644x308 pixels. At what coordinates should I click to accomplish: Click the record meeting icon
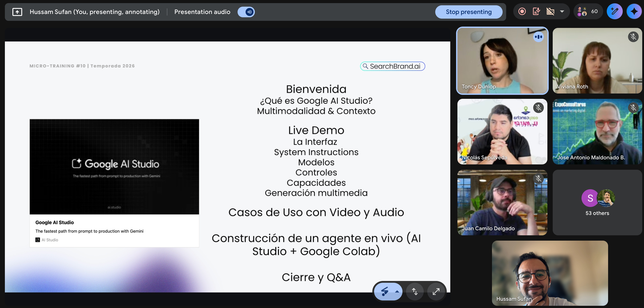[x=522, y=12]
